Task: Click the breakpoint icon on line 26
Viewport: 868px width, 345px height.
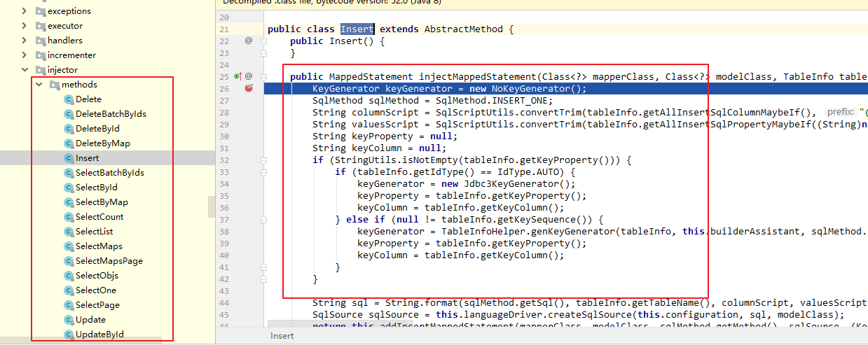Action: (249, 88)
